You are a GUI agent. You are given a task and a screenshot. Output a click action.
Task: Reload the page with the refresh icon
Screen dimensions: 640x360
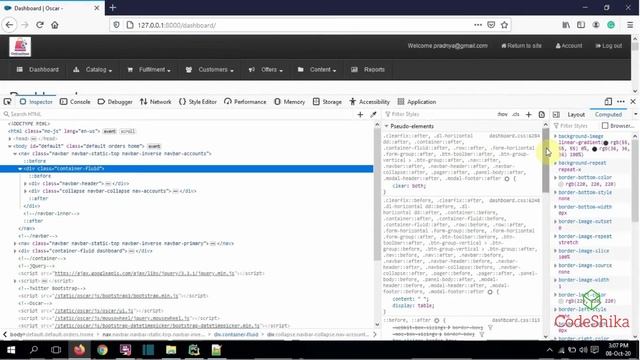pos(40,25)
